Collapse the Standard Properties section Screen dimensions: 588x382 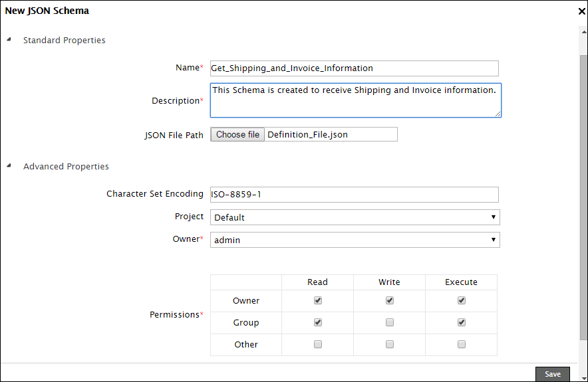[9, 39]
